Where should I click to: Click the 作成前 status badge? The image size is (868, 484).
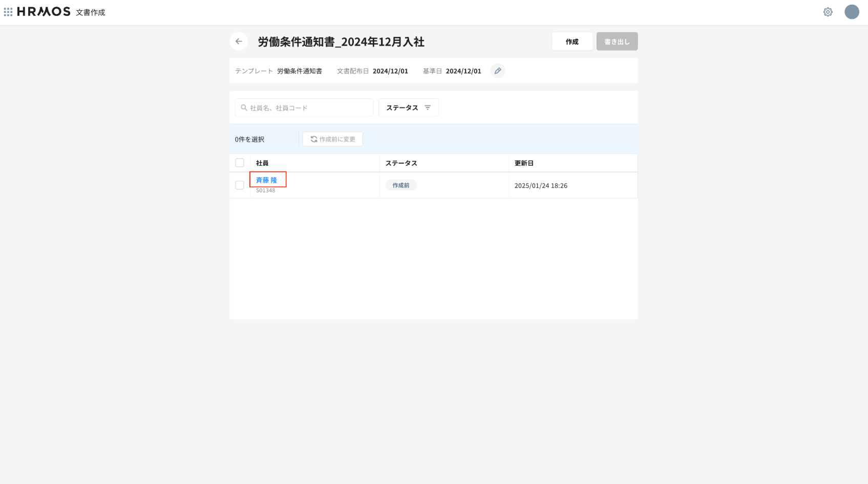(400, 185)
